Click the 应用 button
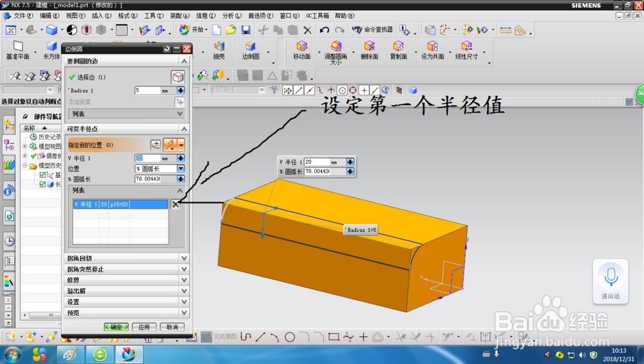 click(x=144, y=327)
